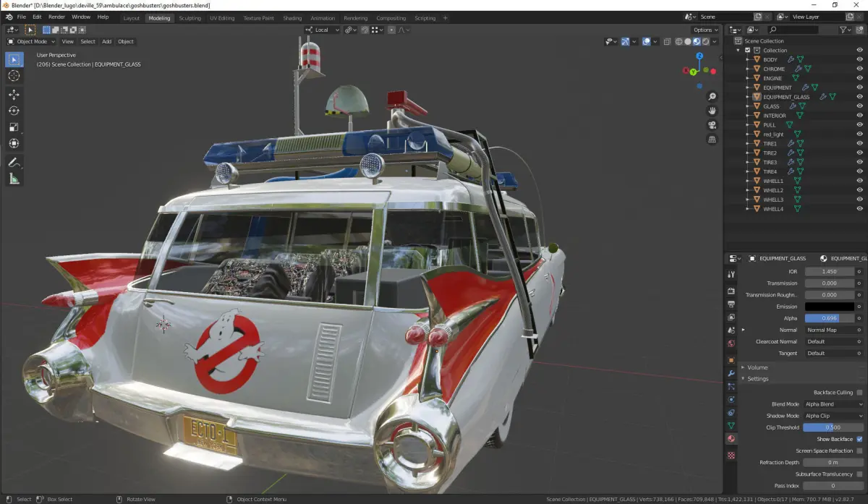Switch to the Shading workspace tab
The width and height of the screenshot is (868, 504).
(x=292, y=17)
